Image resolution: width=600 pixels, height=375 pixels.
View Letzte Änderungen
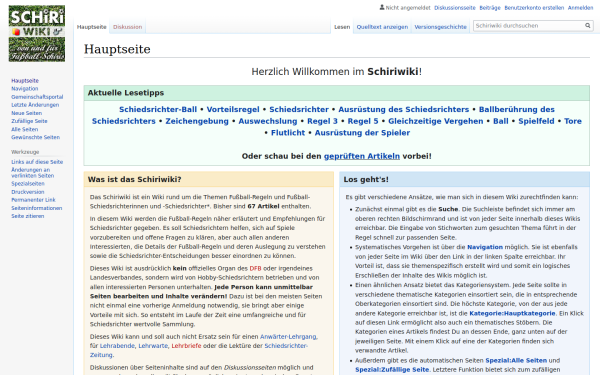tap(35, 105)
